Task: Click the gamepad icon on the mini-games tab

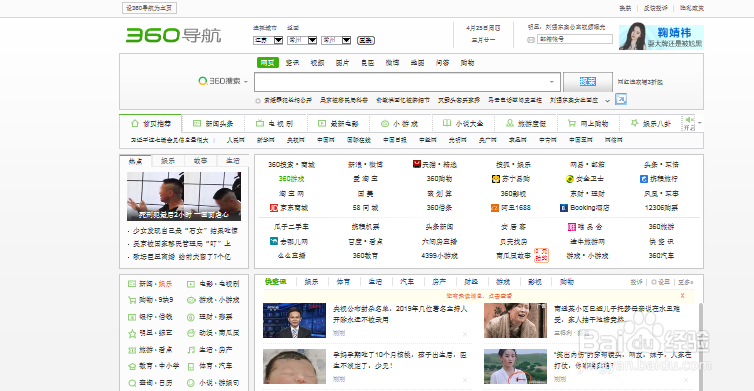Action: click(385, 124)
